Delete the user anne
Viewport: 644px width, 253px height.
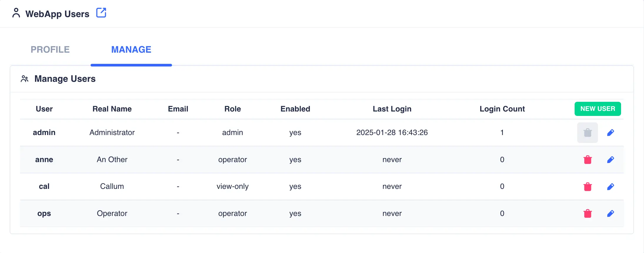[x=587, y=159]
